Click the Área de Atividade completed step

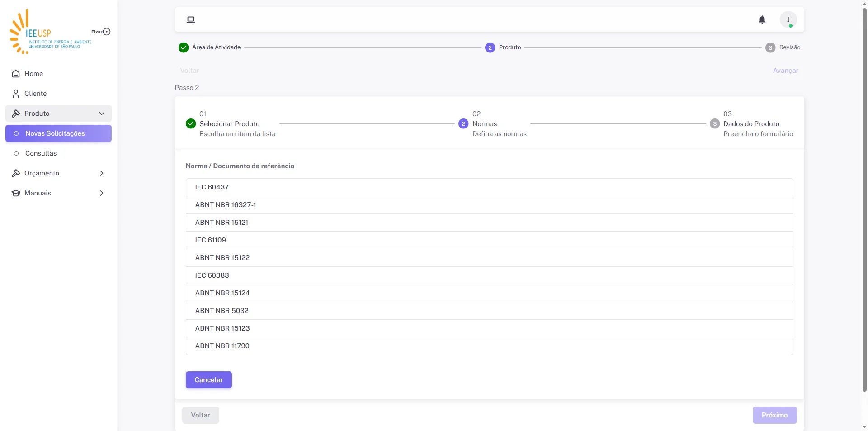[x=210, y=47]
